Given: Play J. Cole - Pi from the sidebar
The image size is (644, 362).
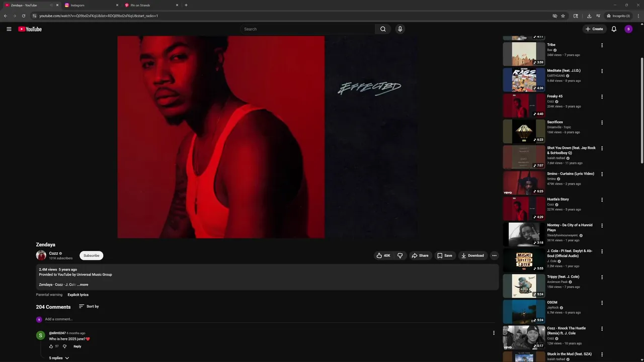Looking at the screenshot, I should tap(524, 260).
